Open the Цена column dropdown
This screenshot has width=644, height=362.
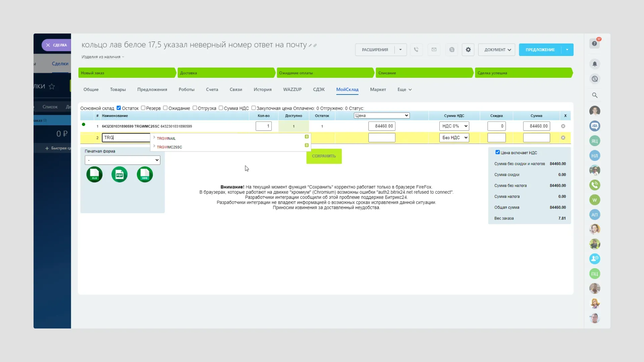tap(381, 116)
